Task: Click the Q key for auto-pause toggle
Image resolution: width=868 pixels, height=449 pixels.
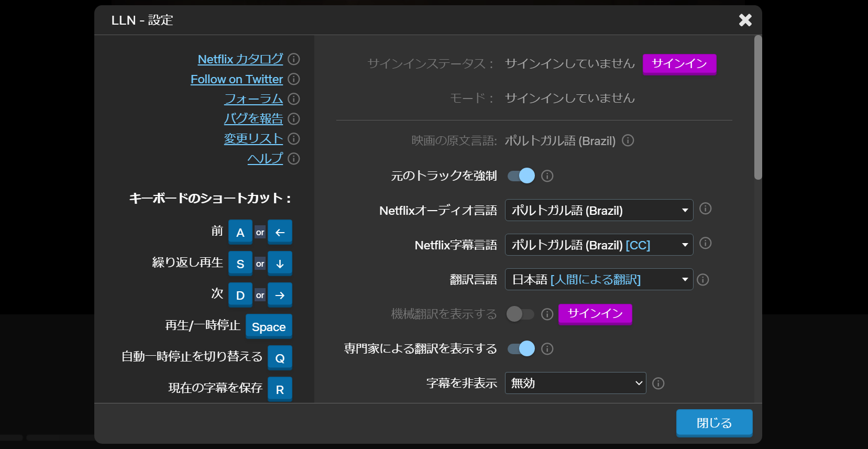Action: 280,358
